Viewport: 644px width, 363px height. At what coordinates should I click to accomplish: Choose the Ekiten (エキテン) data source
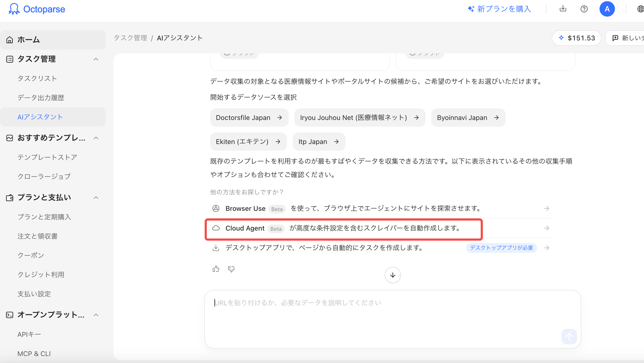tap(248, 142)
